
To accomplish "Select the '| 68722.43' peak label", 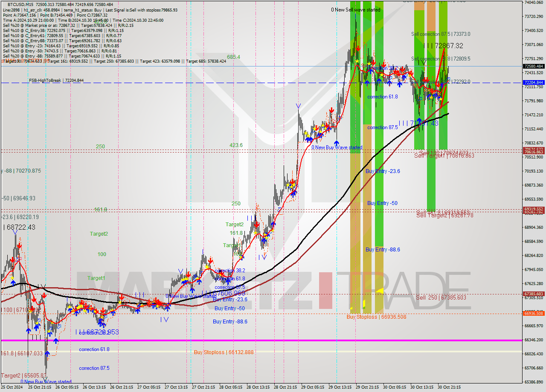I will click(x=19, y=228).
